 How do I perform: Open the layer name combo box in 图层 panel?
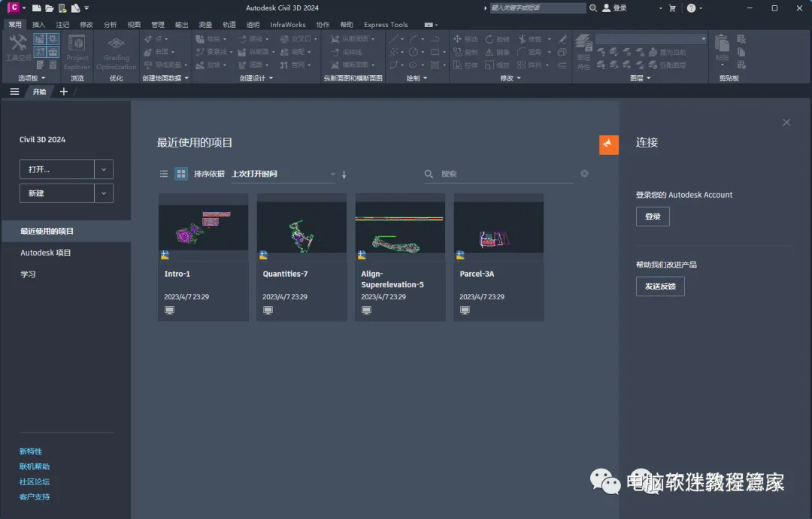coord(651,39)
